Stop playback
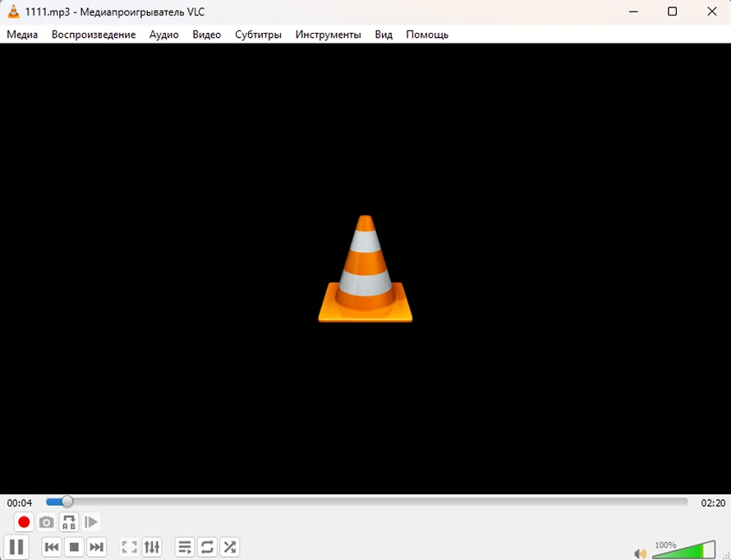This screenshot has height=560, width=731. click(x=74, y=547)
